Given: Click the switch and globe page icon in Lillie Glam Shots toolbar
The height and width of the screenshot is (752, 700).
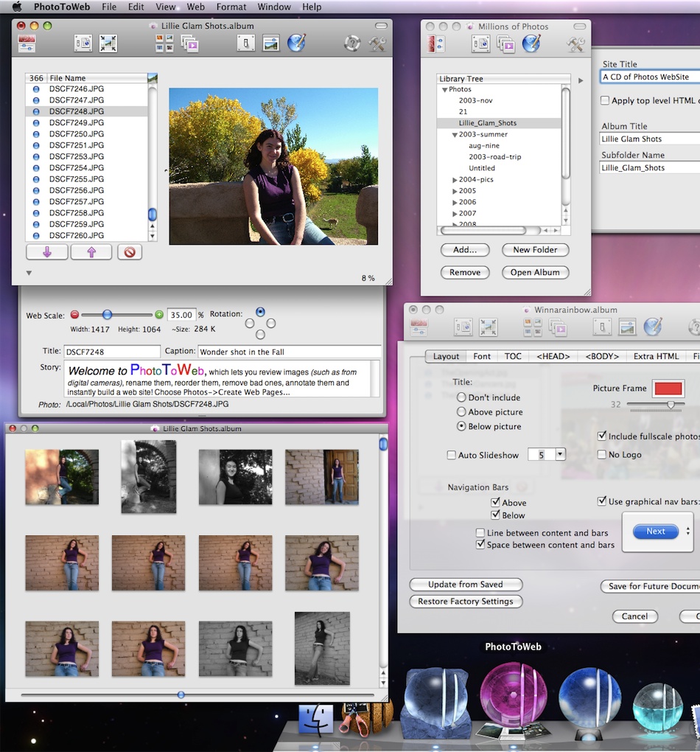Looking at the screenshot, I should (83, 43).
